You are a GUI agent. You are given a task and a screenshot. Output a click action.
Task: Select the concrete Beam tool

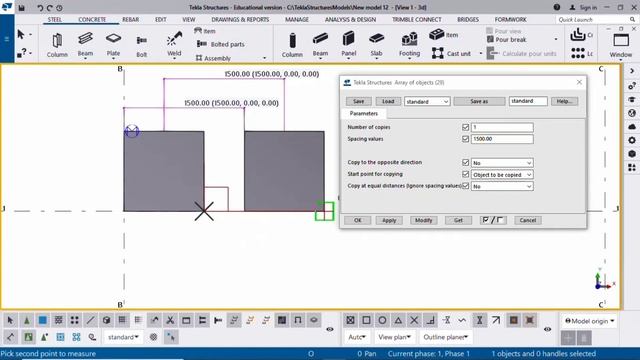[x=320, y=44]
